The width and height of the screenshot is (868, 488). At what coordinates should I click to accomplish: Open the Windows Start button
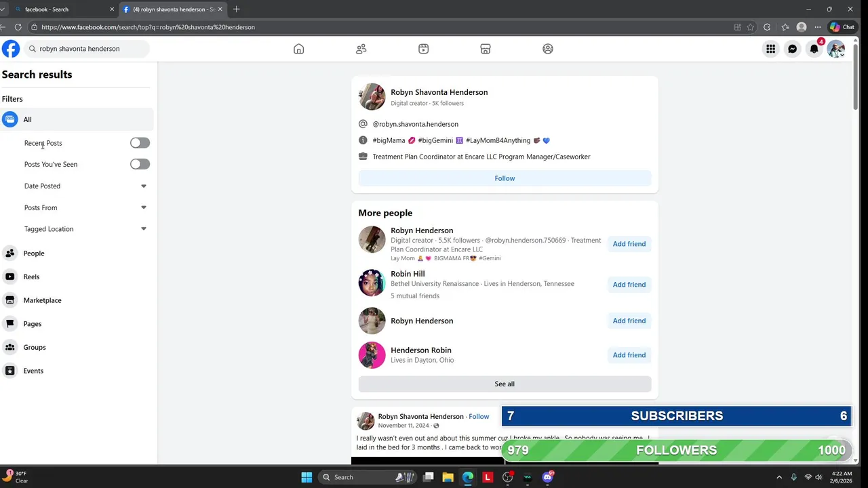point(307,477)
